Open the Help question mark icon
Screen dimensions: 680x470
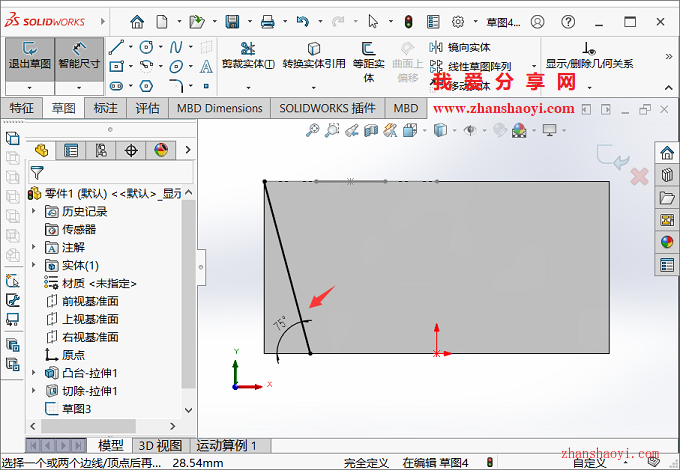point(568,21)
